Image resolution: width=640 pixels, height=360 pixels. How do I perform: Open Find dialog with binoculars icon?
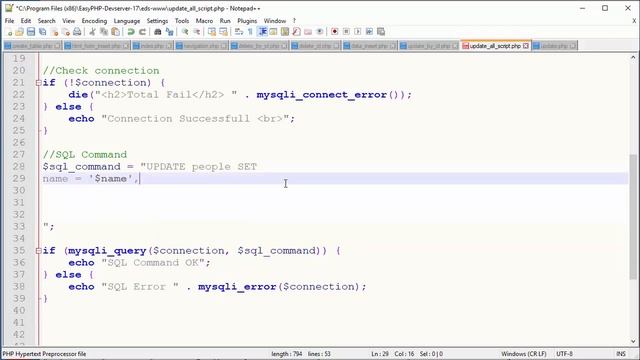point(158,32)
